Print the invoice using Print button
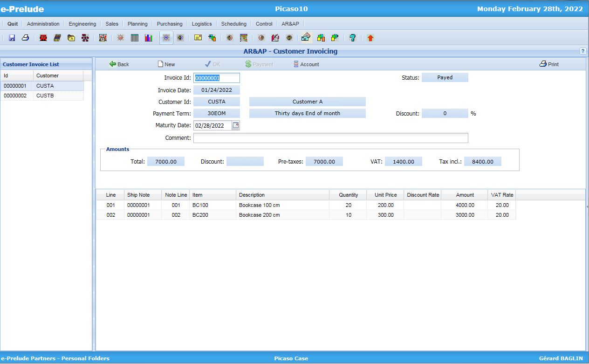 (x=549, y=64)
